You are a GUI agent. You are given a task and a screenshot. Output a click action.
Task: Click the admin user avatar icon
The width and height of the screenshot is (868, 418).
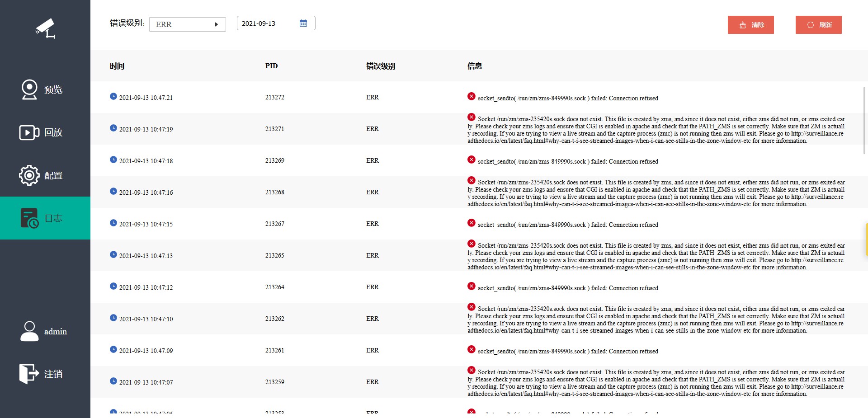tap(29, 331)
